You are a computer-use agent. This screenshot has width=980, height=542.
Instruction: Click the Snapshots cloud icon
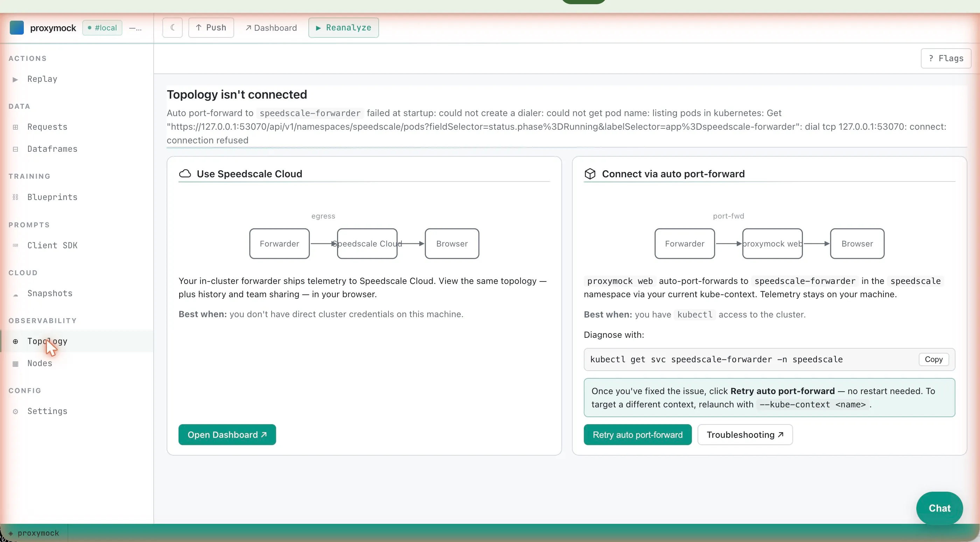(x=15, y=294)
